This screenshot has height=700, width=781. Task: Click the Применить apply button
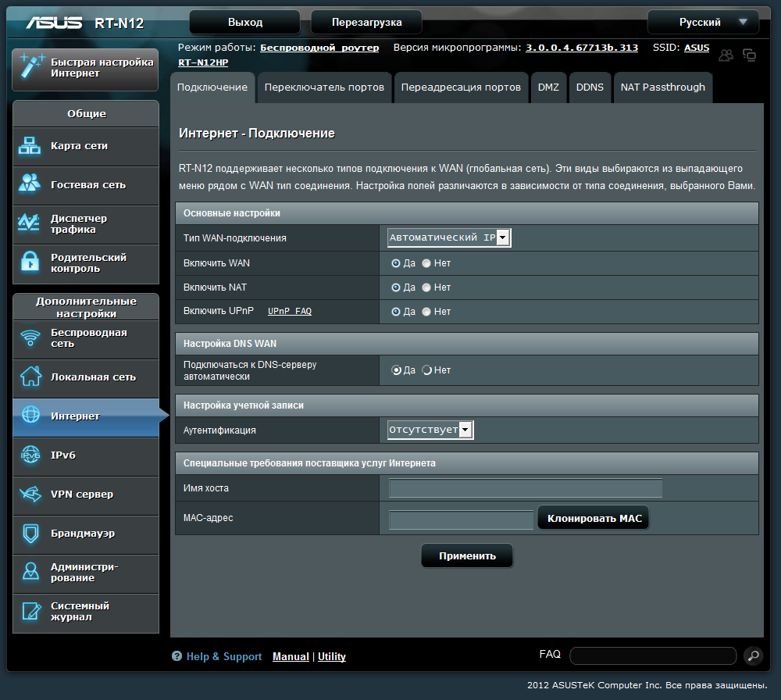pos(467,555)
